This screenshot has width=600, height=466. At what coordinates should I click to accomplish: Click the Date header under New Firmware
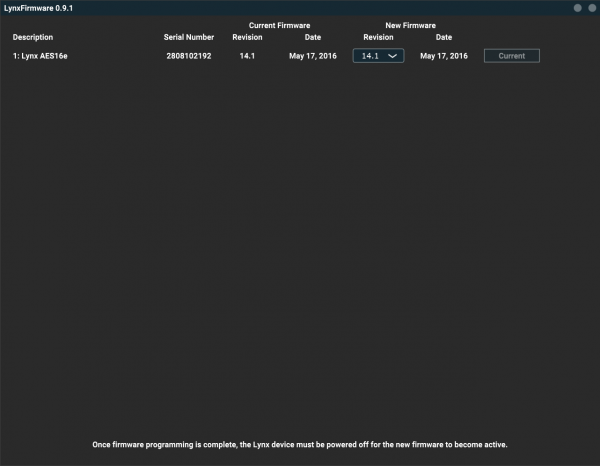(444, 37)
